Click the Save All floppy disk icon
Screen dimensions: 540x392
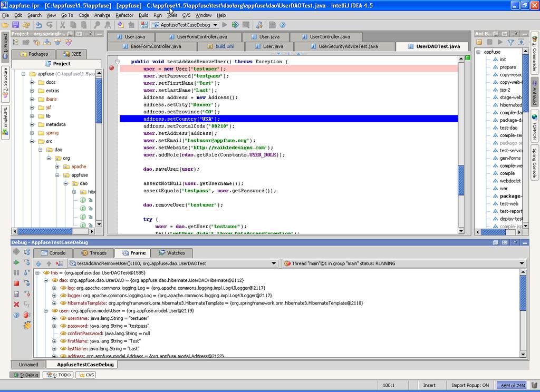click(15, 25)
